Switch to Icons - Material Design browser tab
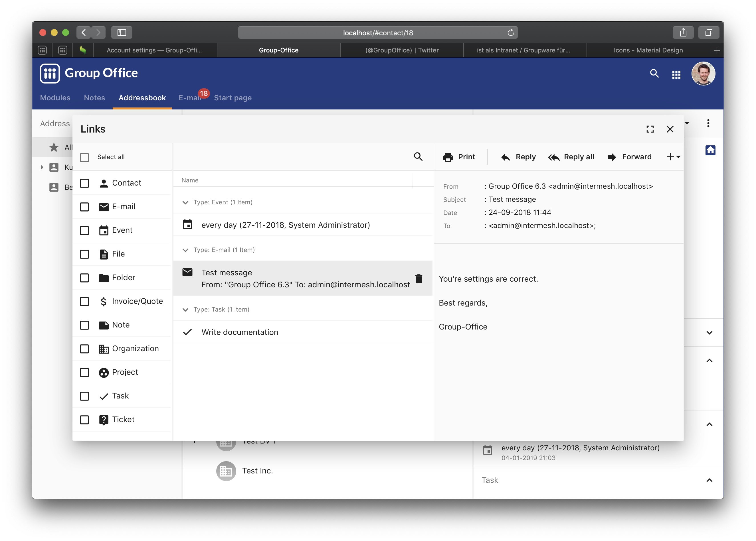The width and height of the screenshot is (756, 541). coord(648,50)
